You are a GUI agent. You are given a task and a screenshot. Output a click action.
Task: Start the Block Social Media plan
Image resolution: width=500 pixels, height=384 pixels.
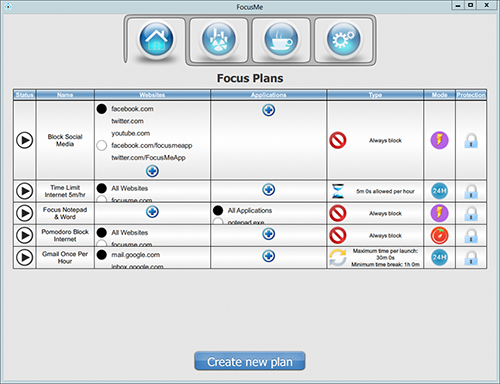coord(25,140)
